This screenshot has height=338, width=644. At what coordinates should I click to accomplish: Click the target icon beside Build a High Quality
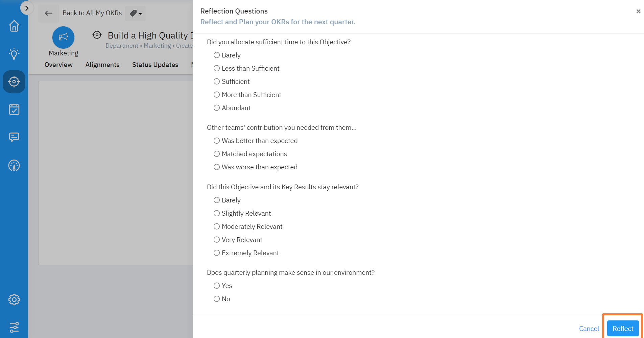(97, 35)
